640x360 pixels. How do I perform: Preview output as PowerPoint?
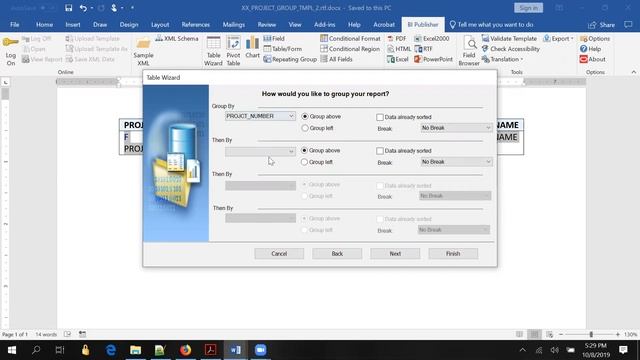pyautogui.click(x=433, y=59)
